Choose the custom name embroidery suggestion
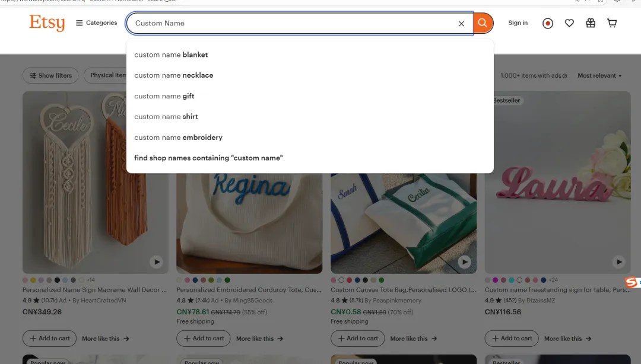This screenshot has width=641, height=364. (x=179, y=138)
